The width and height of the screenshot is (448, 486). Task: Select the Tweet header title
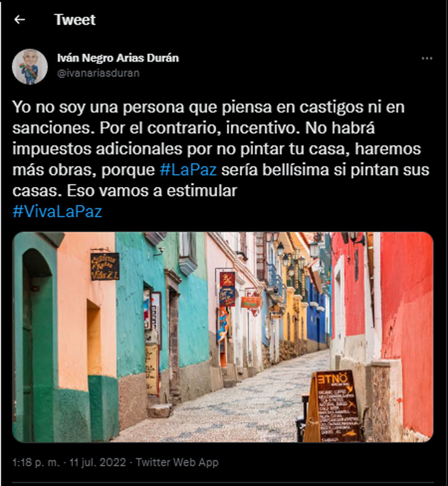pos(74,20)
